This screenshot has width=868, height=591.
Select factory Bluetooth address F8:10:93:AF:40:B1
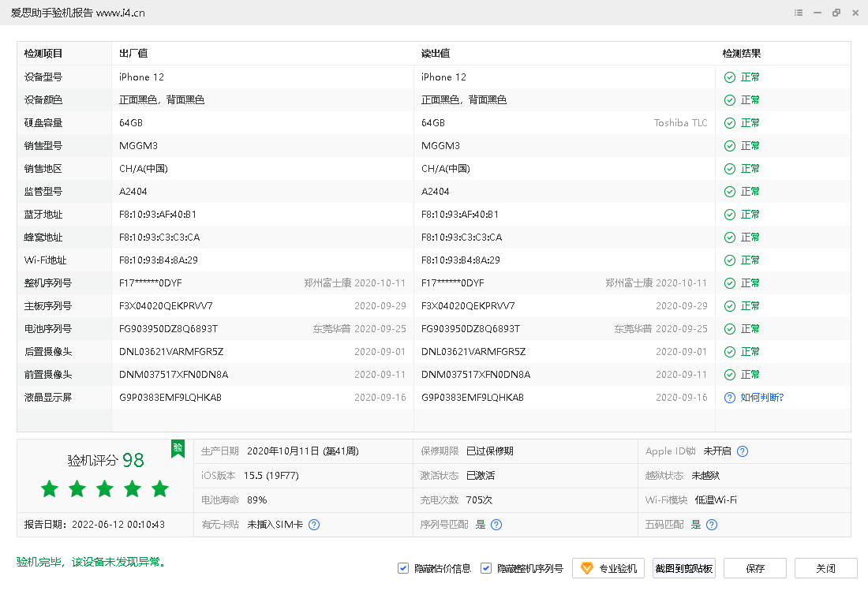point(158,215)
